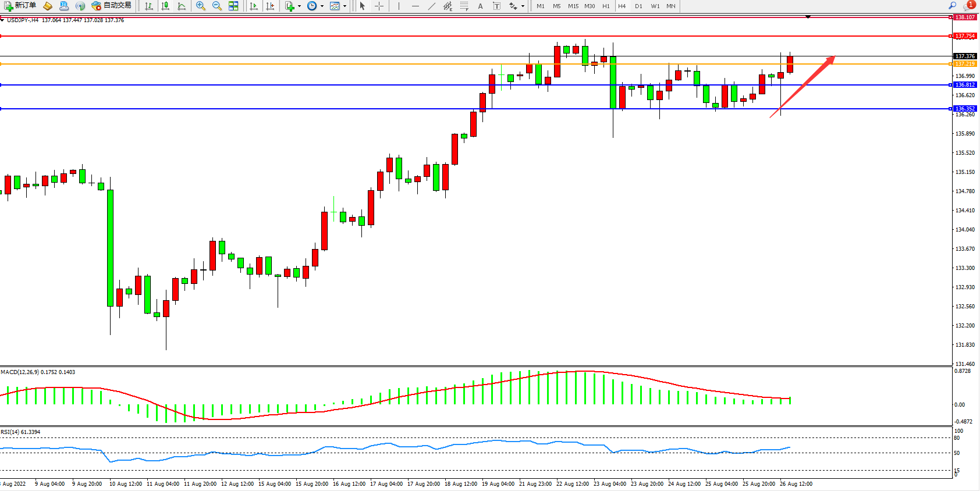Switch chart to candlestick display mode
980x491 pixels.
(x=165, y=6)
